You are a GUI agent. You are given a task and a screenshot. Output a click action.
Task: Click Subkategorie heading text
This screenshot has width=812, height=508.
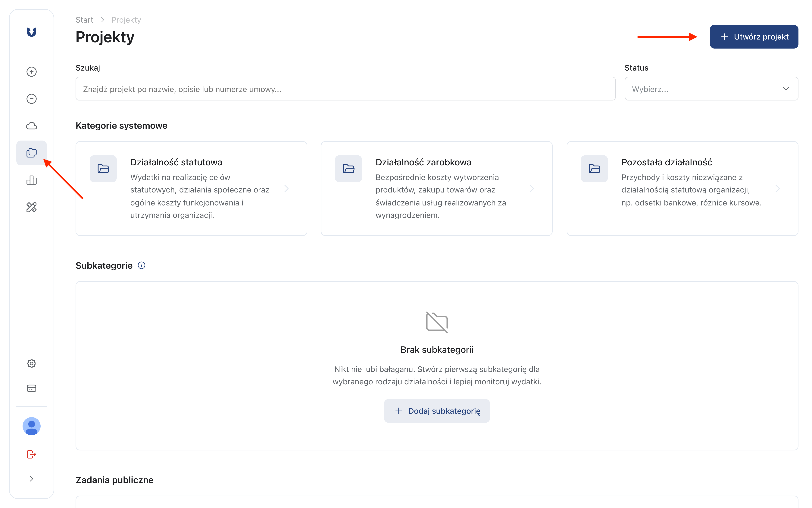click(104, 265)
